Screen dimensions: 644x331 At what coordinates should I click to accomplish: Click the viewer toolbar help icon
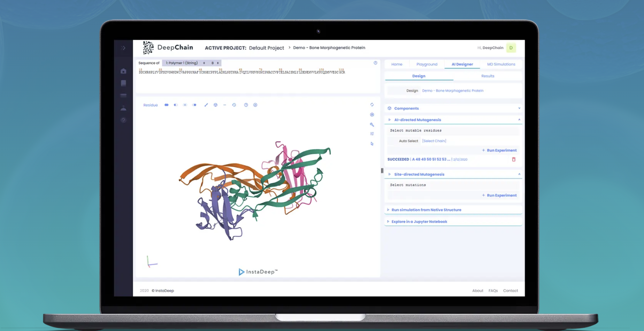[246, 105]
